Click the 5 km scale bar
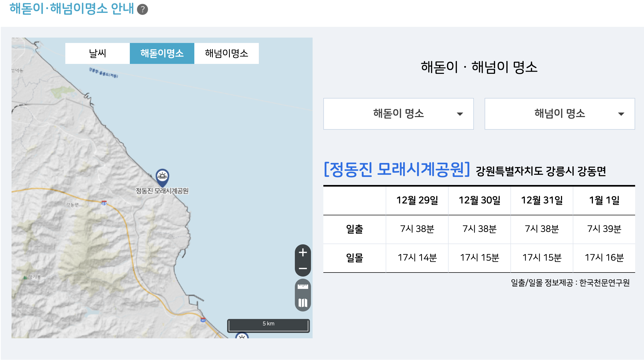 point(268,325)
